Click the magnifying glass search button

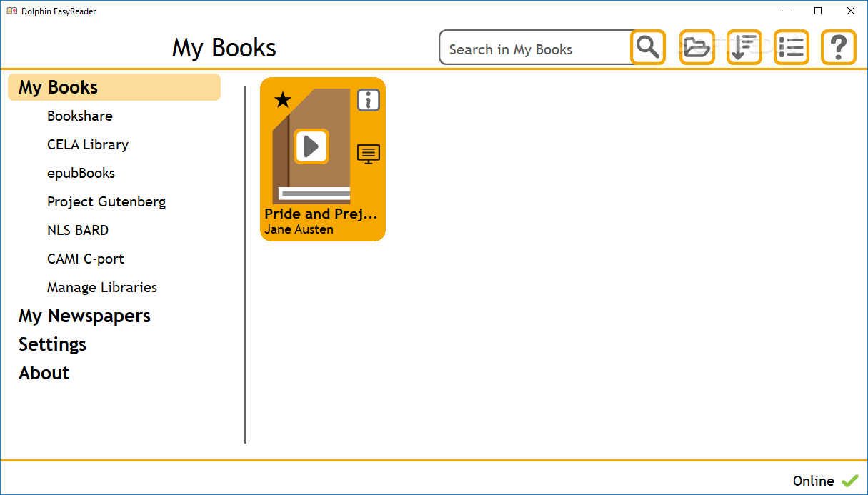click(x=648, y=48)
